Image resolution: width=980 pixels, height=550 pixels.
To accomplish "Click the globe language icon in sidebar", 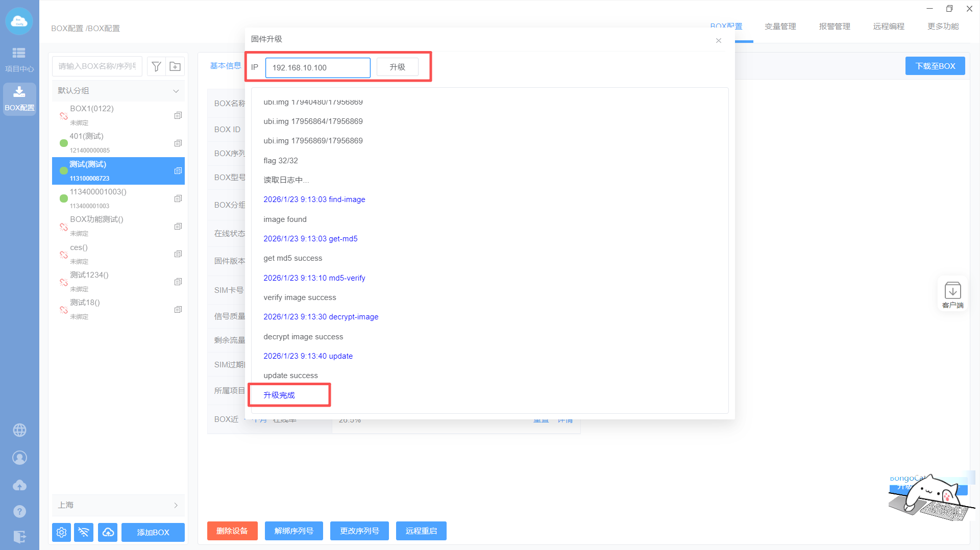I will 19,430.
